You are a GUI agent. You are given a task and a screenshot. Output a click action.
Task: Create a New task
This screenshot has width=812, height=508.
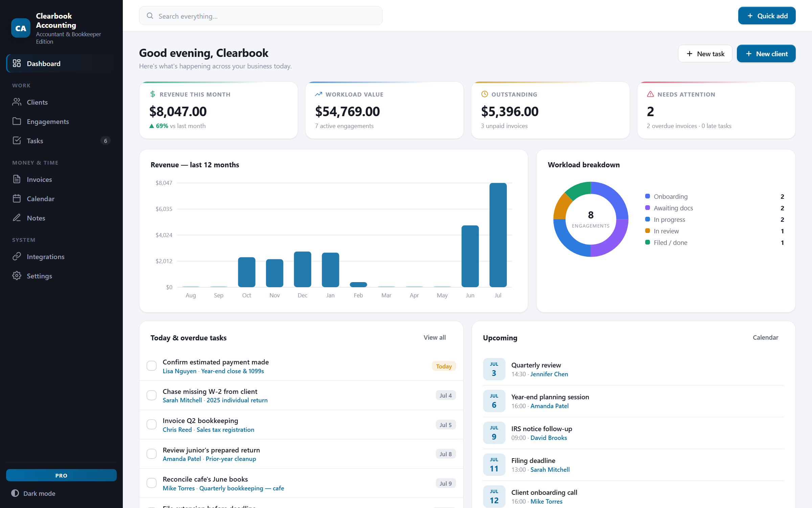point(705,54)
